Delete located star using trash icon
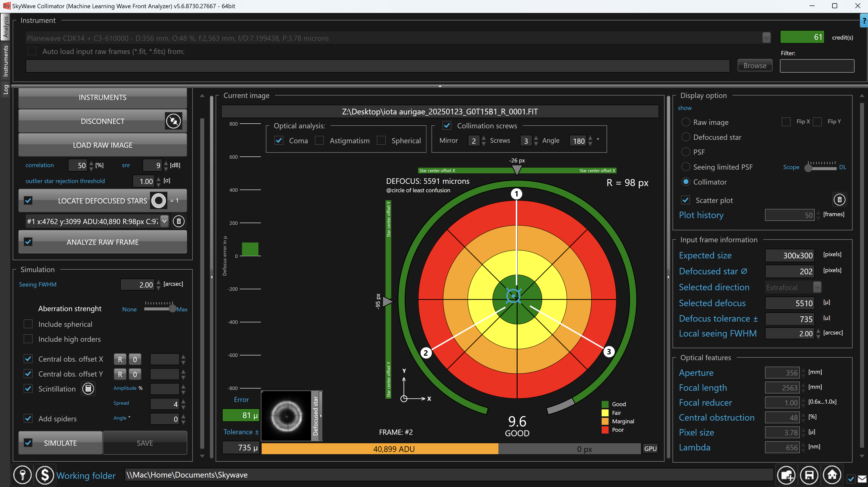The height and width of the screenshot is (487, 868). [x=179, y=221]
